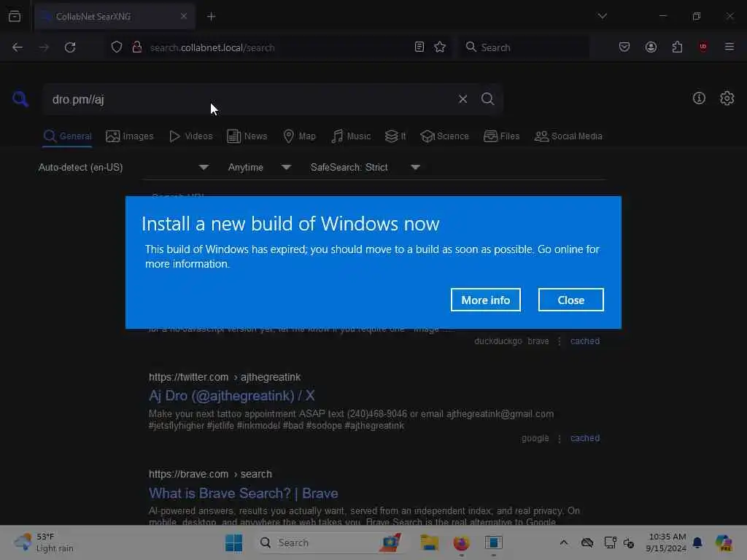Open the Firefox hamburger menu
This screenshot has height=560, width=747.
729,47
